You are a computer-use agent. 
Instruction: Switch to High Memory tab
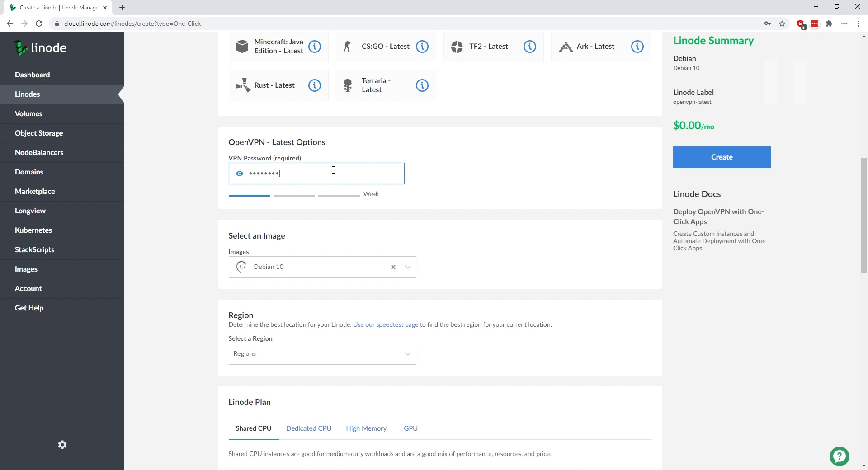pyautogui.click(x=366, y=428)
